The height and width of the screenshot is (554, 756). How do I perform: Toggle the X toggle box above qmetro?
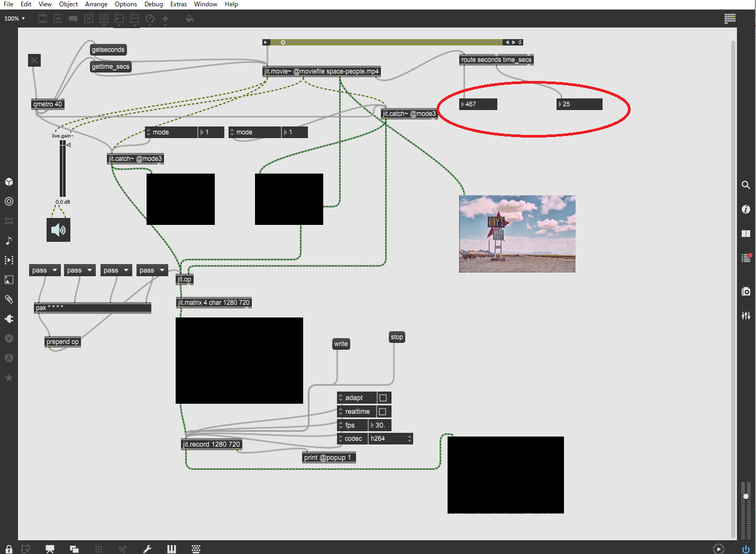click(x=34, y=60)
